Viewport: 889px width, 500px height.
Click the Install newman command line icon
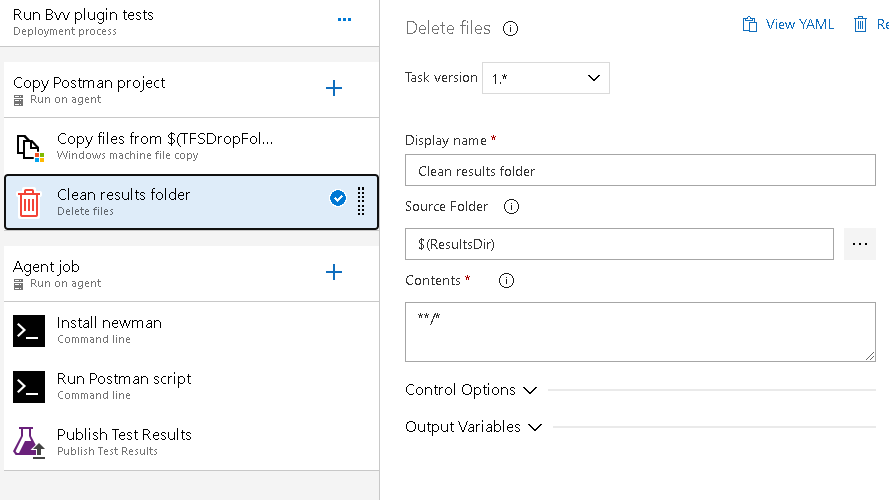pyautogui.click(x=29, y=330)
